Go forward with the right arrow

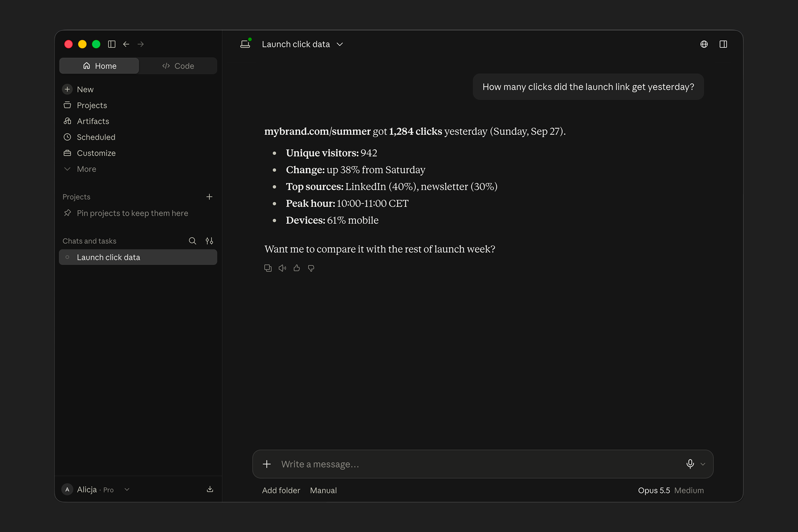tap(141, 44)
